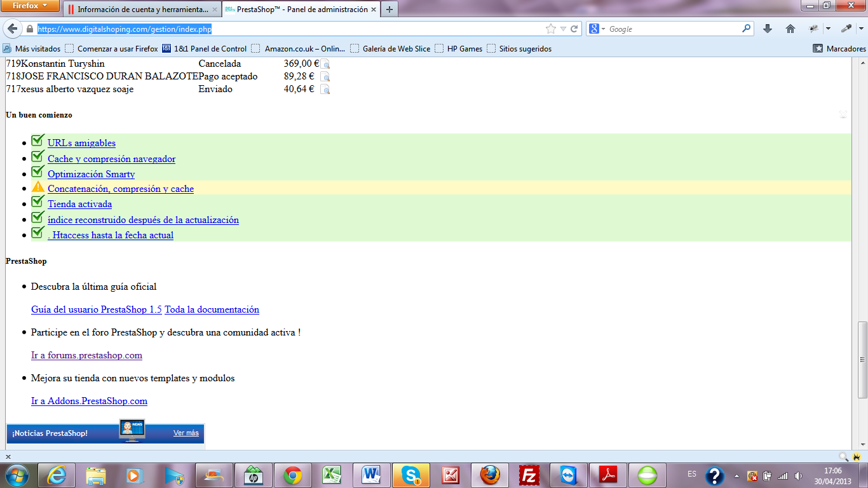The width and height of the screenshot is (868, 488).
Task: Bookmark this page with the star icon
Action: pos(550,29)
